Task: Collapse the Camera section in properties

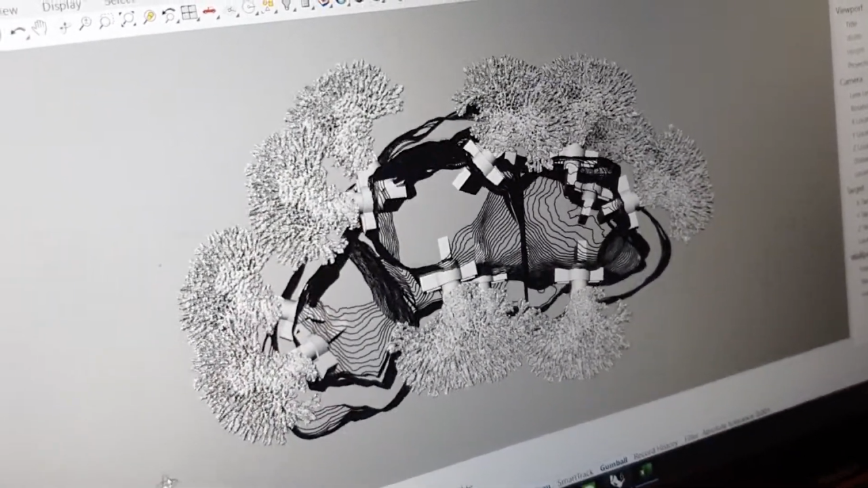Action: pyautogui.click(x=851, y=81)
